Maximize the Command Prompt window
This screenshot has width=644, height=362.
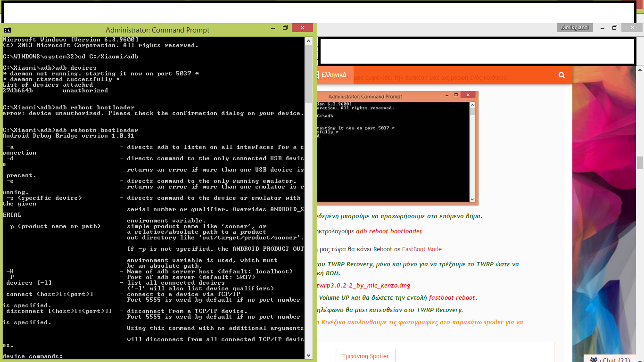[x=285, y=28]
